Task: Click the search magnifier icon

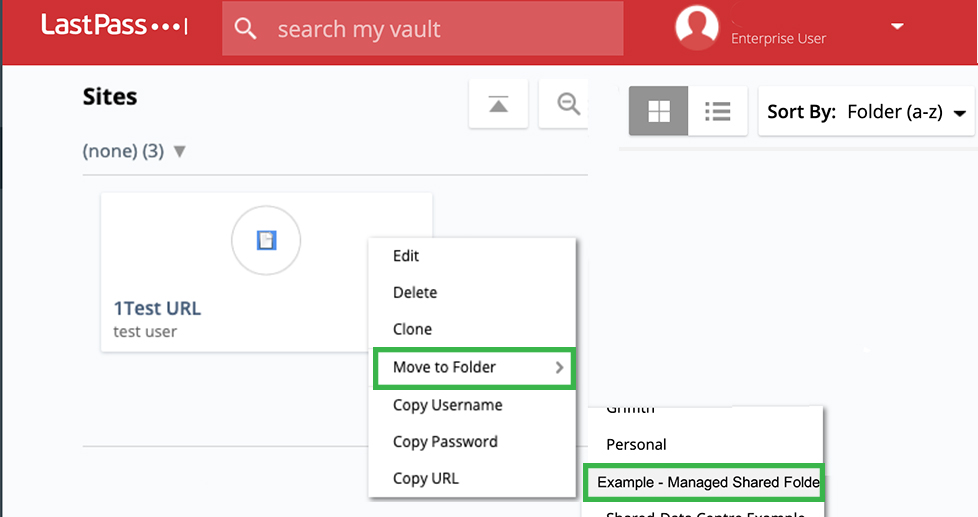Action: [x=246, y=29]
